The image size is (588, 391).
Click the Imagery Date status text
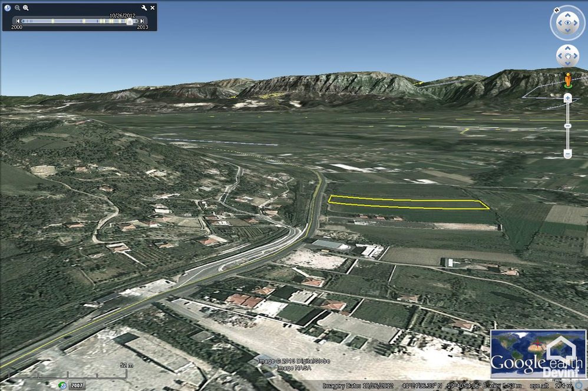pyautogui.click(x=358, y=386)
